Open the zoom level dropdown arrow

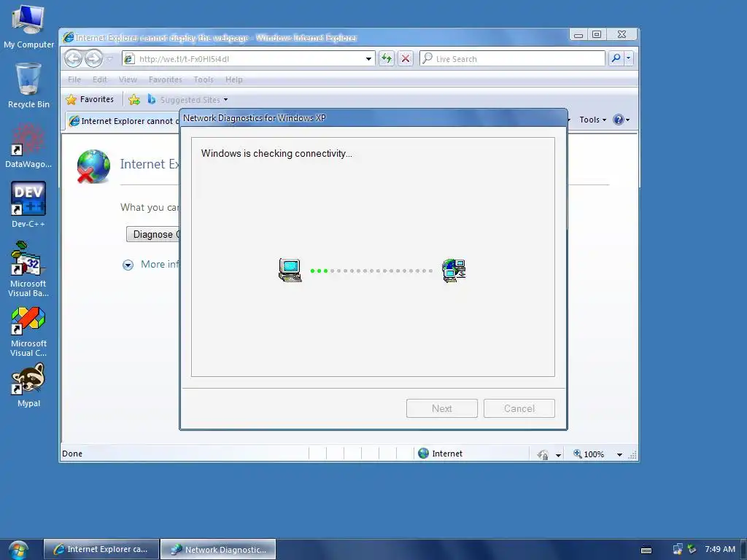point(619,455)
